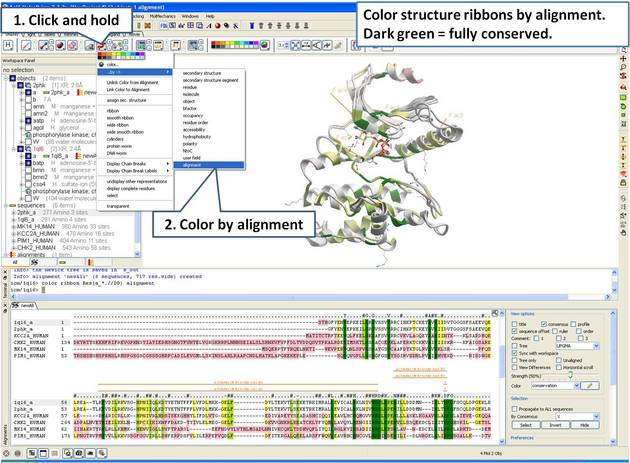Toggle dotted surface representation icon
Viewport: 630px width, 463px height.
(72, 45)
